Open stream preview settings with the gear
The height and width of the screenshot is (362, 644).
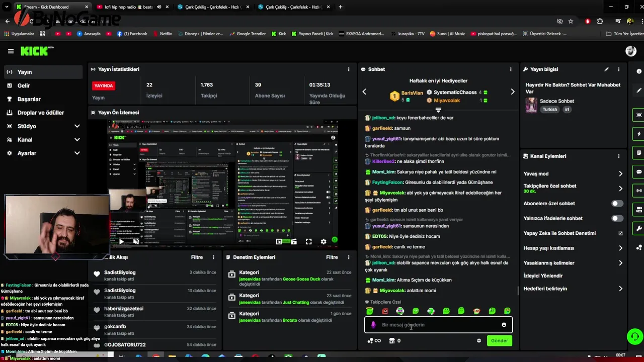pos(323,241)
